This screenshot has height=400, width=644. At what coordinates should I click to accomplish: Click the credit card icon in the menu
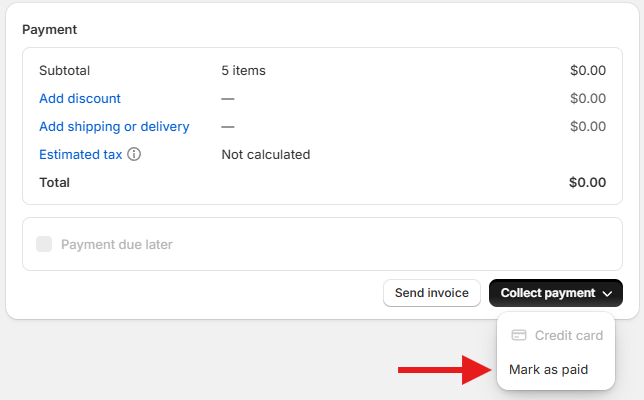click(x=519, y=336)
